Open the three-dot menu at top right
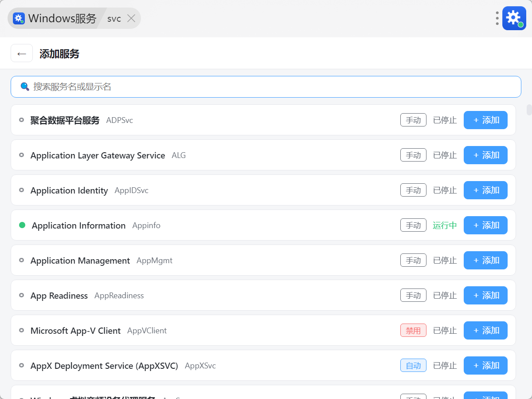This screenshot has width=532, height=399. 497,18
